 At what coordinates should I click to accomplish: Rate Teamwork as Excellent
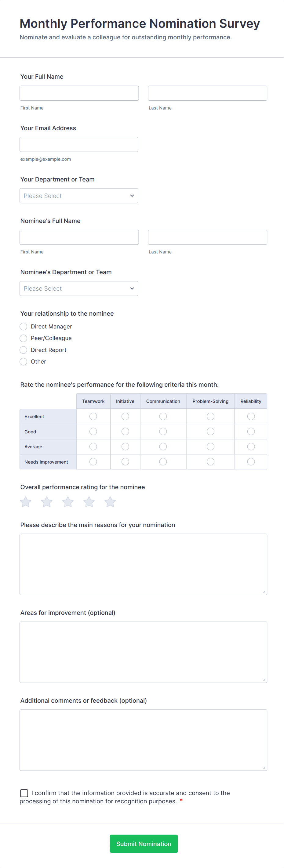point(93,417)
